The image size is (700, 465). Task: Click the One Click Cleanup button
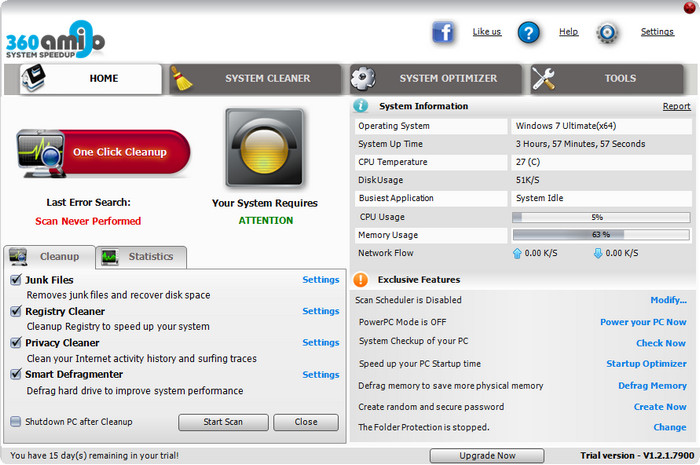click(x=104, y=153)
